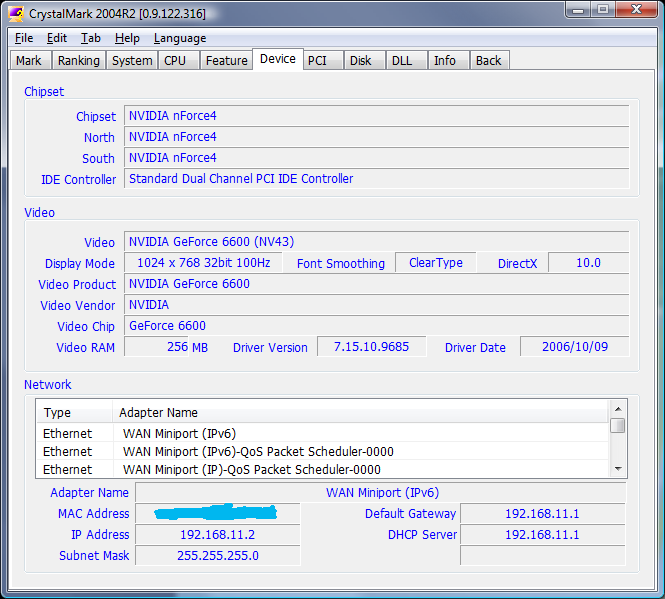The width and height of the screenshot is (665, 599).
Task: Click the Default Gateway 192.168.11.1 field
Action: (x=542, y=513)
